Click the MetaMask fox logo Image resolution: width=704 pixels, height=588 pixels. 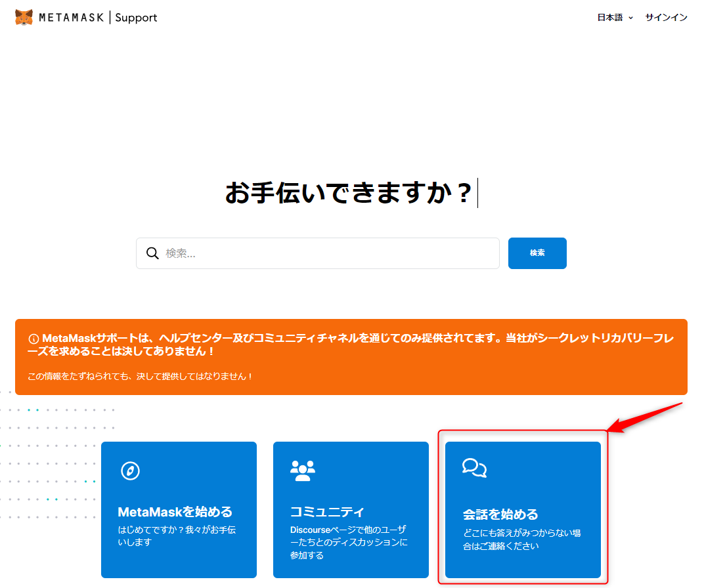pos(24,18)
